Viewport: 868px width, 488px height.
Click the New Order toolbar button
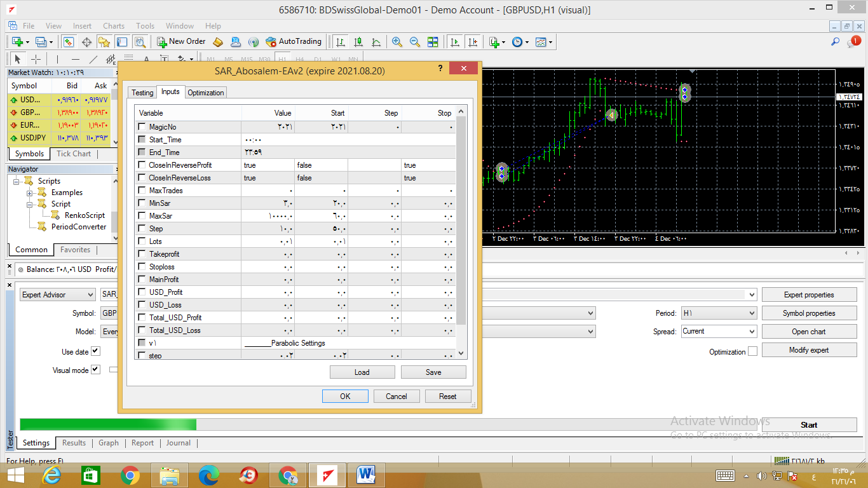coord(181,42)
